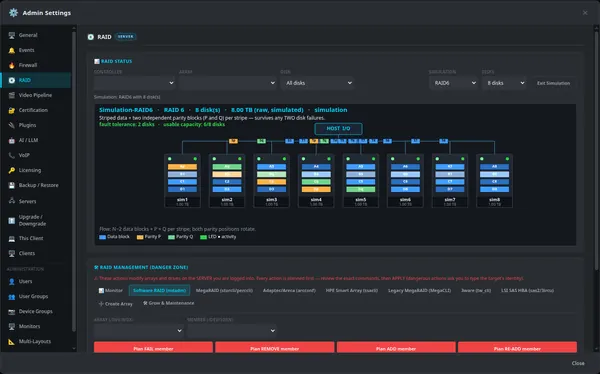Click the sidebar vertical scrollbar
600x374 pixels.
[74, 180]
